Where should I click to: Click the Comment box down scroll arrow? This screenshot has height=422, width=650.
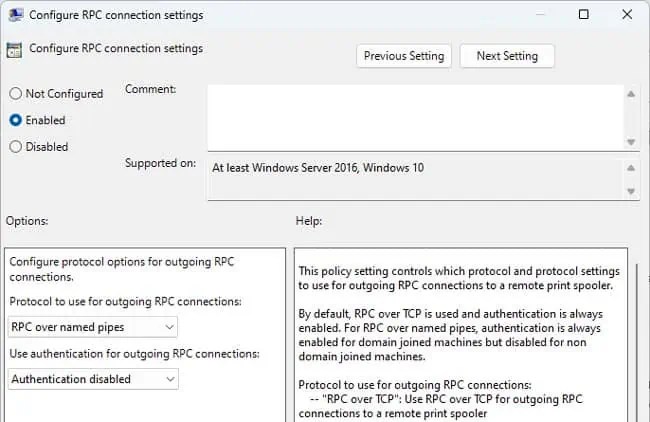pyautogui.click(x=631, y=142)
